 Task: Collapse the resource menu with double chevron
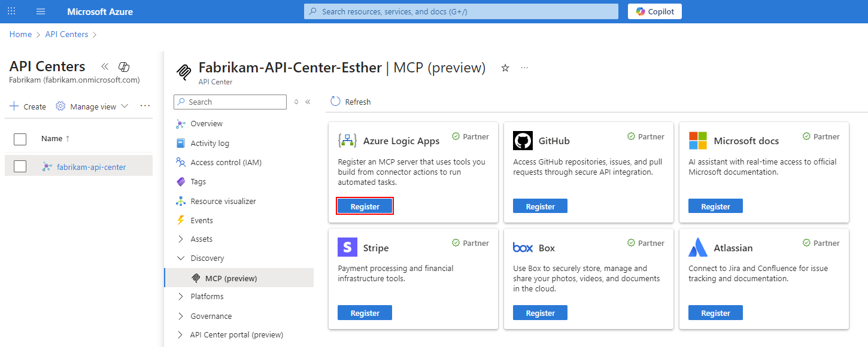coord(308,102)
